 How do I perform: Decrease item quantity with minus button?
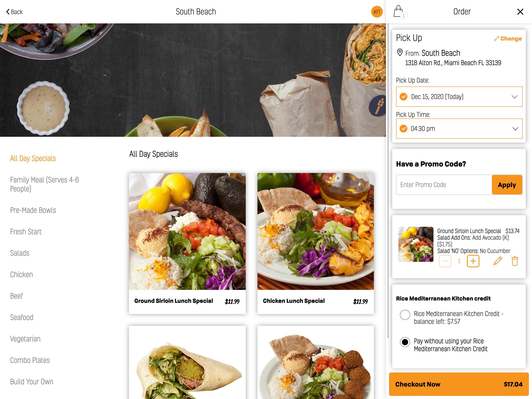click(x=445, y=261)
